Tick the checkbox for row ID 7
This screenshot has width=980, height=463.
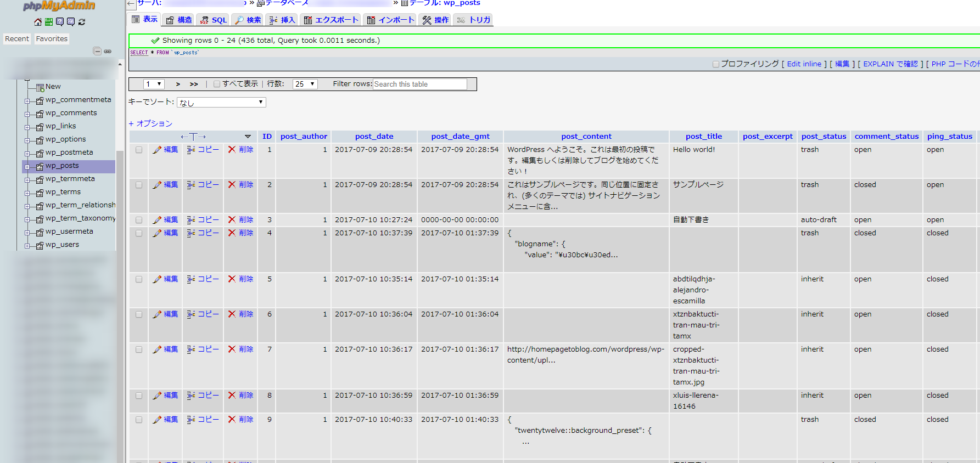139,349
